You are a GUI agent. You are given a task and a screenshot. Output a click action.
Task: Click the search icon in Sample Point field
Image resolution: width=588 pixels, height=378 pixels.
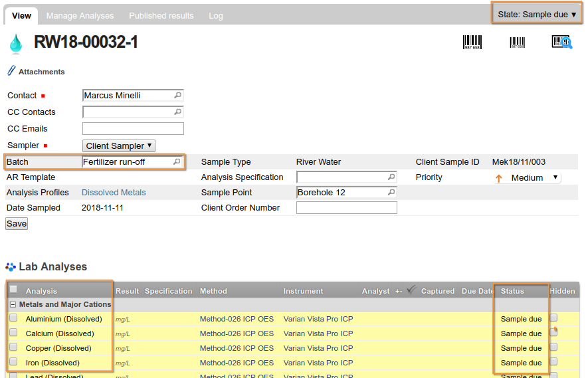(391, 193)
